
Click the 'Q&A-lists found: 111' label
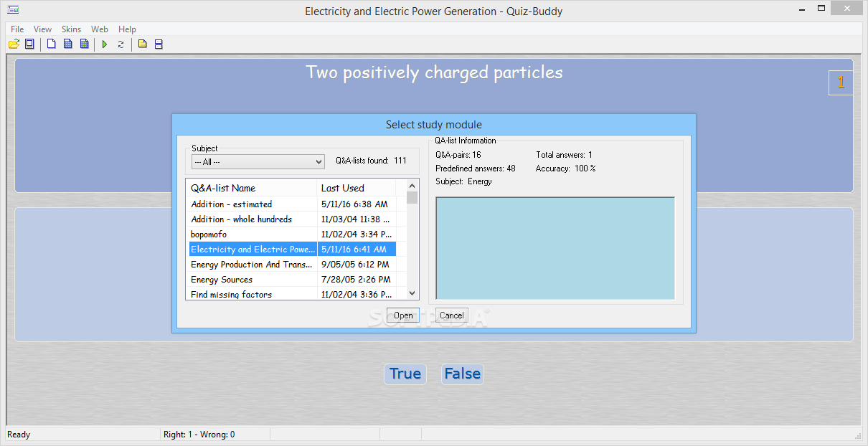(371, 161)
